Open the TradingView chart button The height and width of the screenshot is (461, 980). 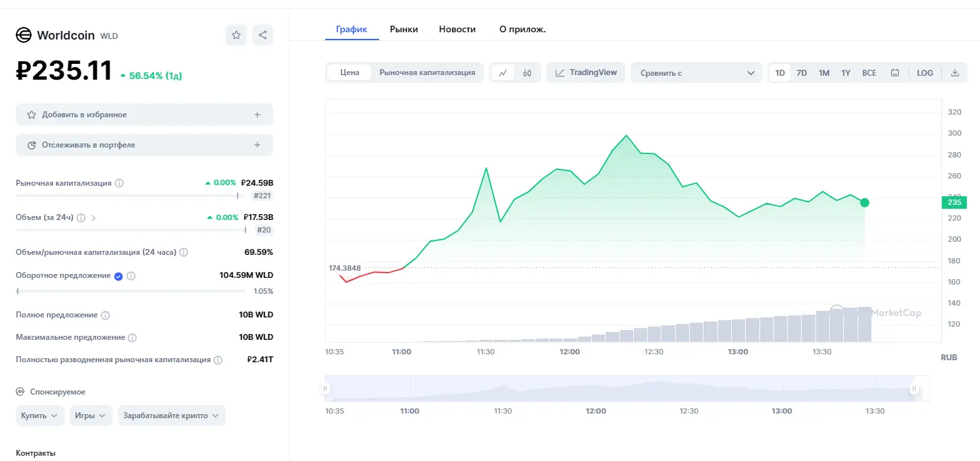coord(586,72)
